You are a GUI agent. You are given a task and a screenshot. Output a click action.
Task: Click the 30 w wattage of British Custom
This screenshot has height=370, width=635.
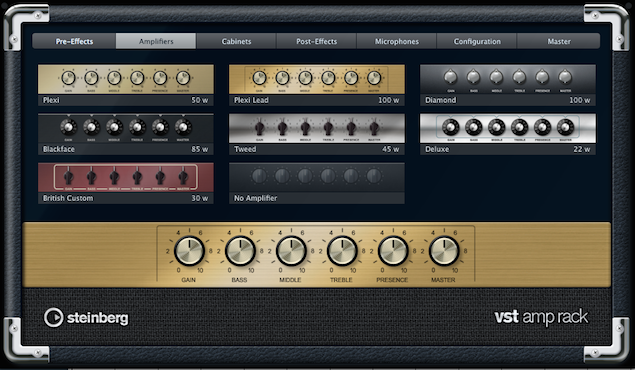[x=200, y=198]
